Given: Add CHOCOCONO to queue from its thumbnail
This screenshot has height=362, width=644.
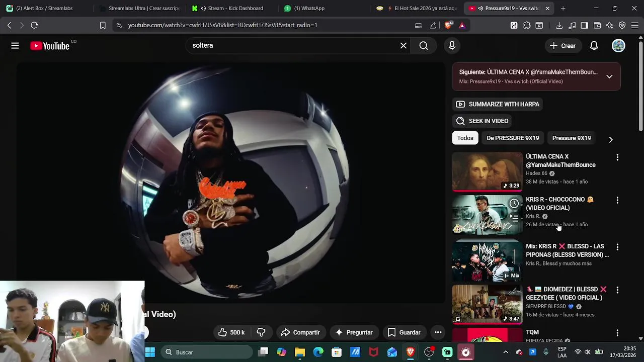Looking at the screenshot, I should (x=514, y=218).
